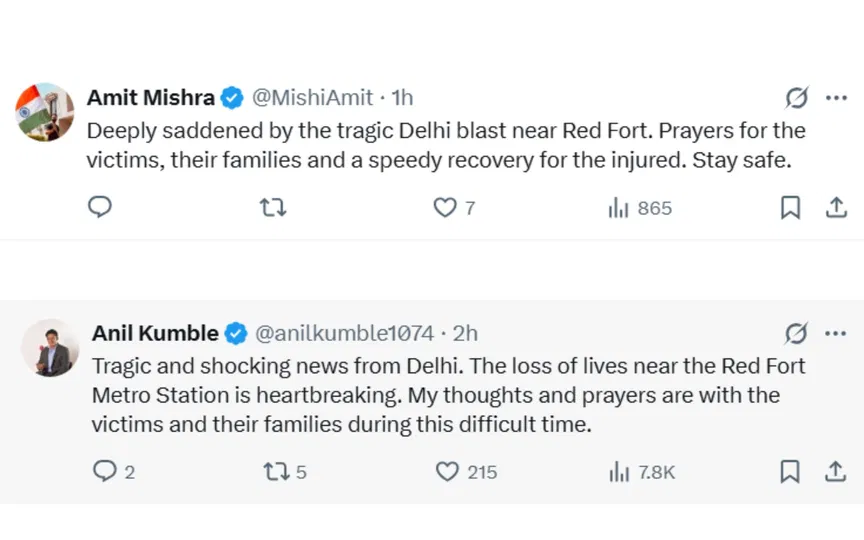This screenshot has width=864, height=540.
Task: Reply to Amit Mishra's tweet
Action: pyautogui.click(x=100, y=208)
